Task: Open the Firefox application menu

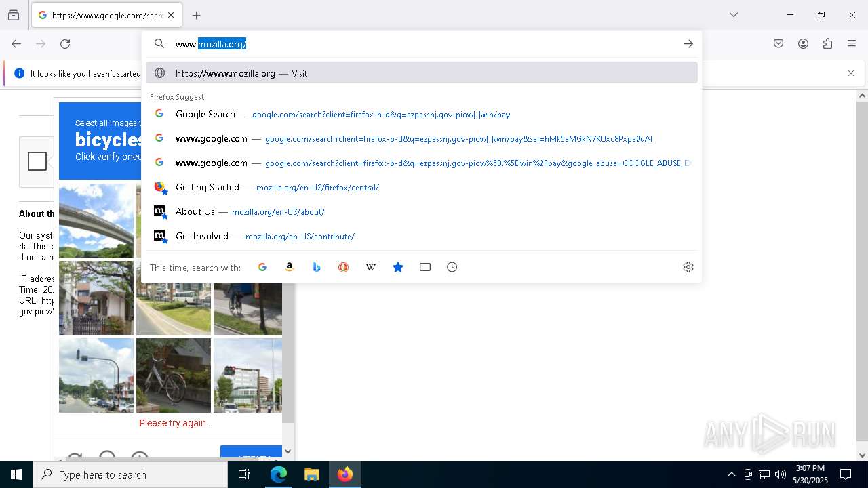Action: click(852, 44)
